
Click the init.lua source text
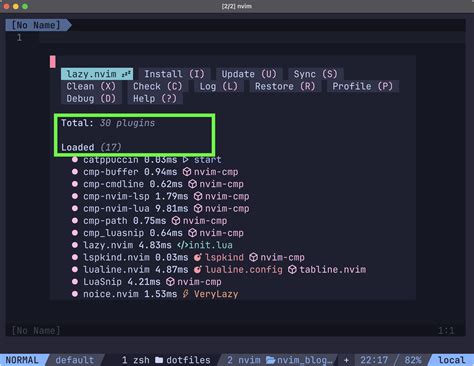click(211, 245)
